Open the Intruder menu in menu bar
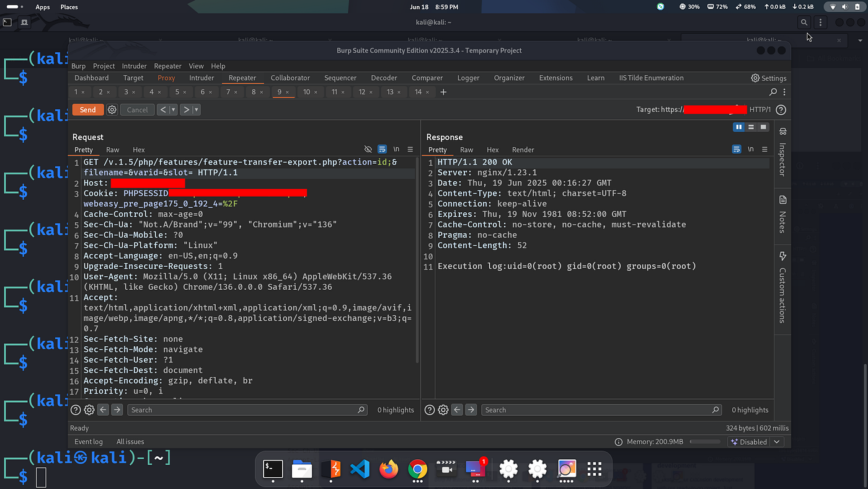Viewport: 868px width, 489px height. [135, 66]
